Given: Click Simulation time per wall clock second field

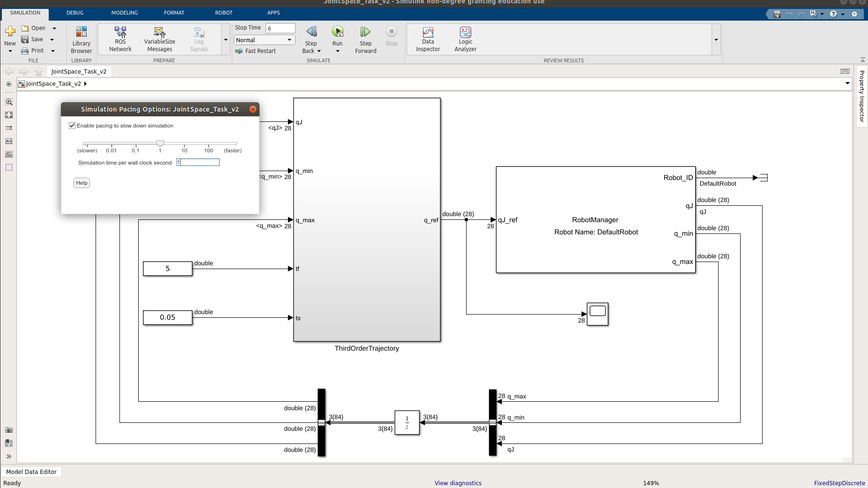Looking at the screenshot, I should 198,162.
